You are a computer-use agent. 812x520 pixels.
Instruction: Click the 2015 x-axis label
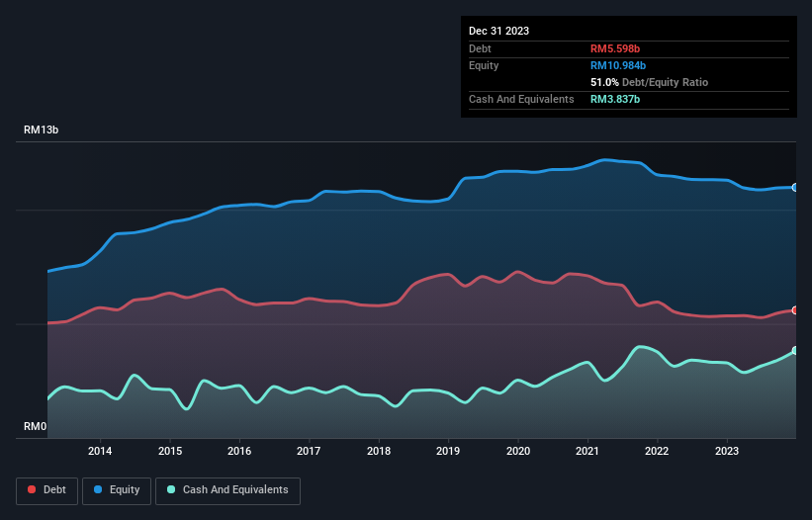(170, 451)
